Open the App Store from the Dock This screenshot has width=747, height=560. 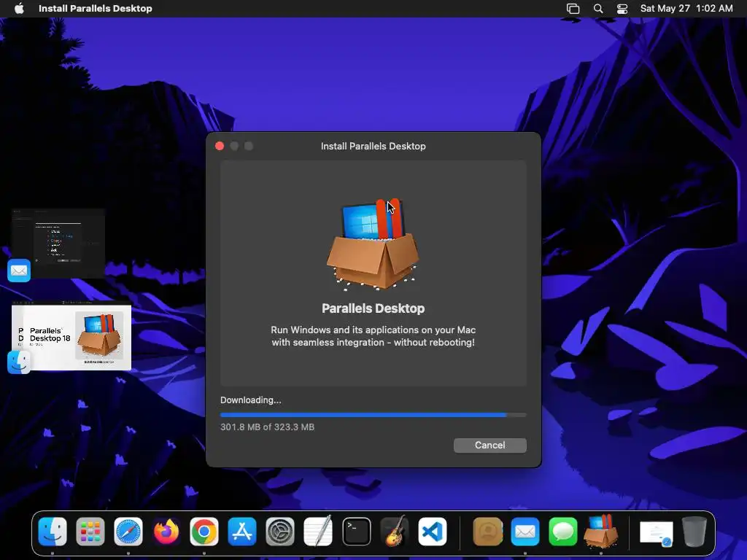pos(242,532)
